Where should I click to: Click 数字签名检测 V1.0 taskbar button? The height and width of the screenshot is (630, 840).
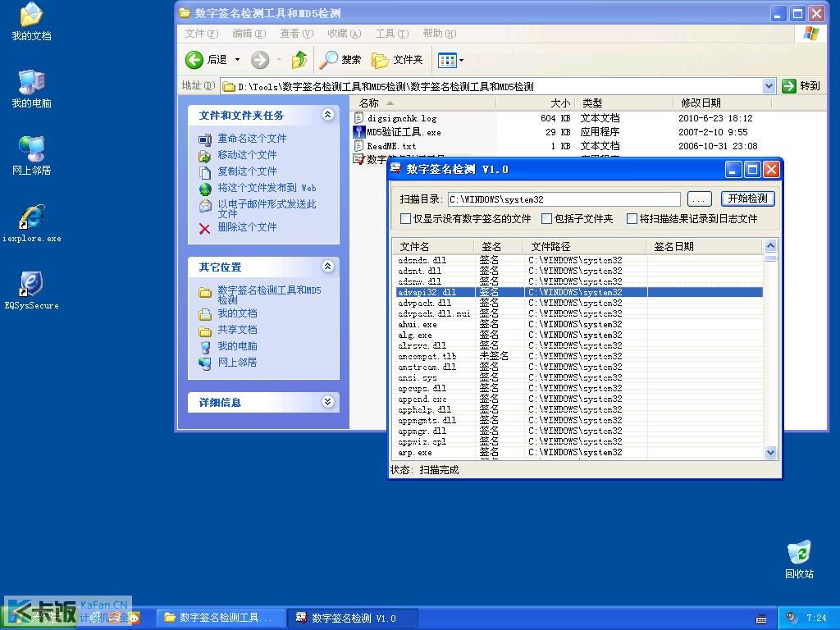[x=353, y=618]
